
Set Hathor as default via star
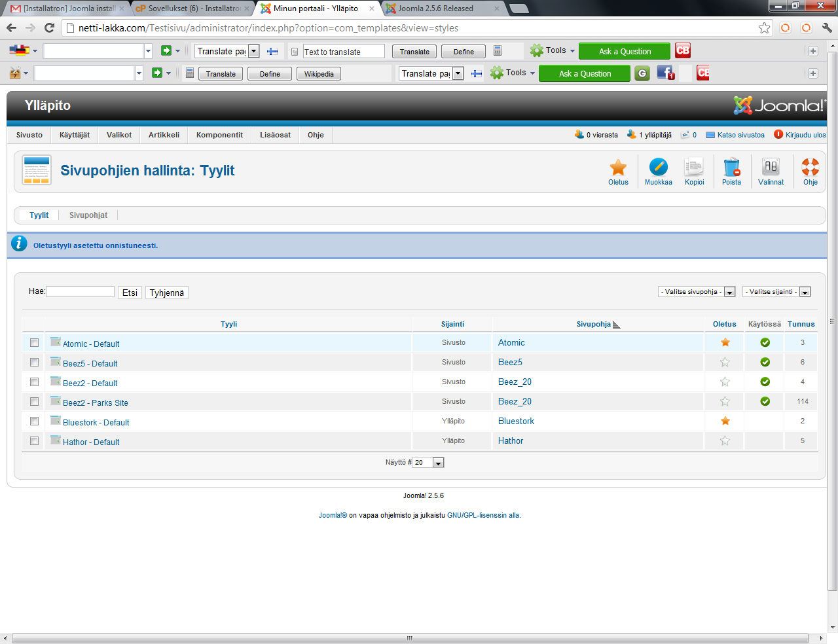pyautogui.click(x=725, y=440)
